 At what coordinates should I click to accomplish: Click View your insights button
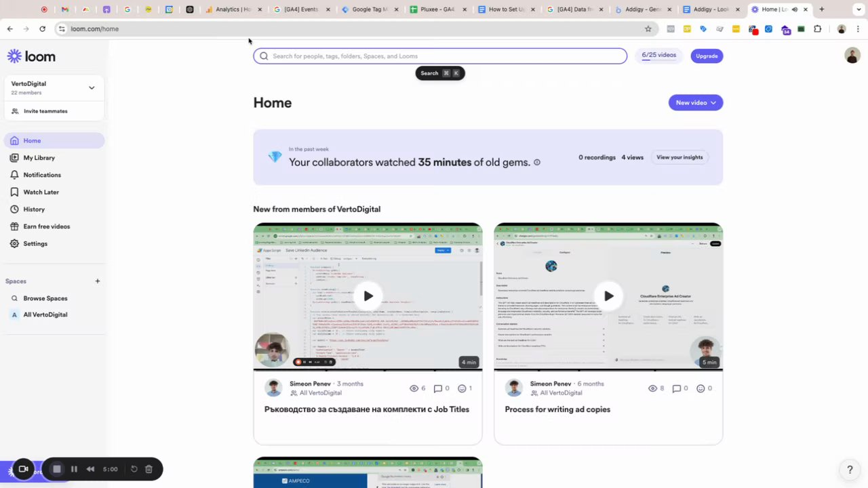point(679,157)
